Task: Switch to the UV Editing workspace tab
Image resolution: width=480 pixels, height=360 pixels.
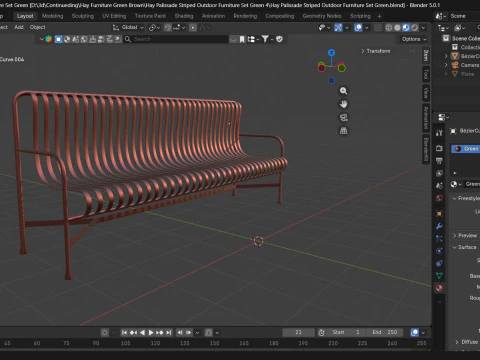Action: tap(114, 16)
